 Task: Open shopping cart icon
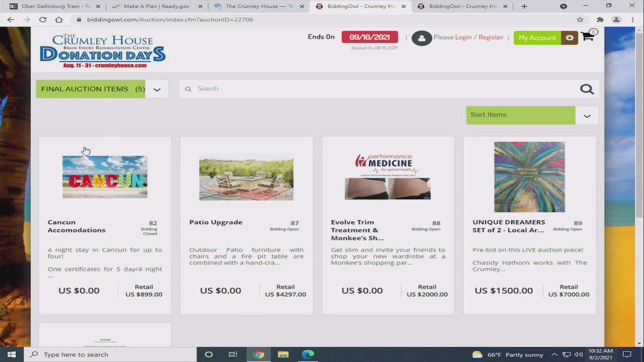point(588,36)
